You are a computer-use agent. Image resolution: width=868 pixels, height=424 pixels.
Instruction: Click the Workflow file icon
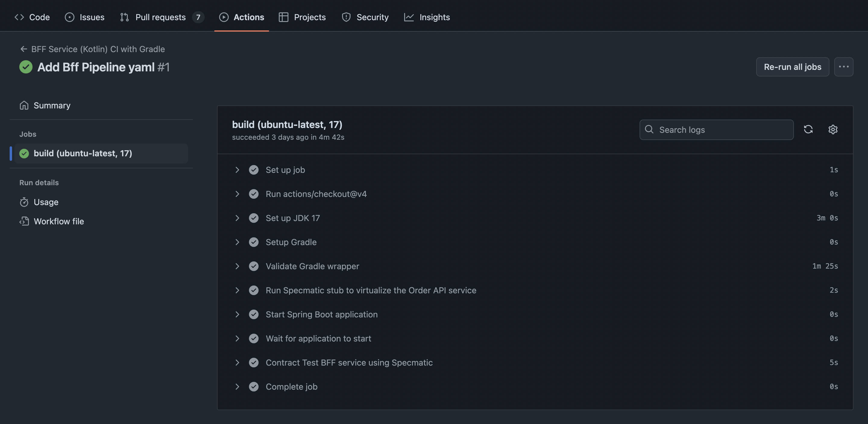[24, 221]
